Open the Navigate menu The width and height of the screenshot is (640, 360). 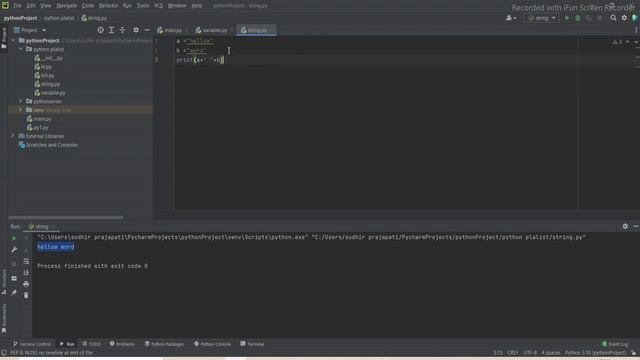coord(67,6)
